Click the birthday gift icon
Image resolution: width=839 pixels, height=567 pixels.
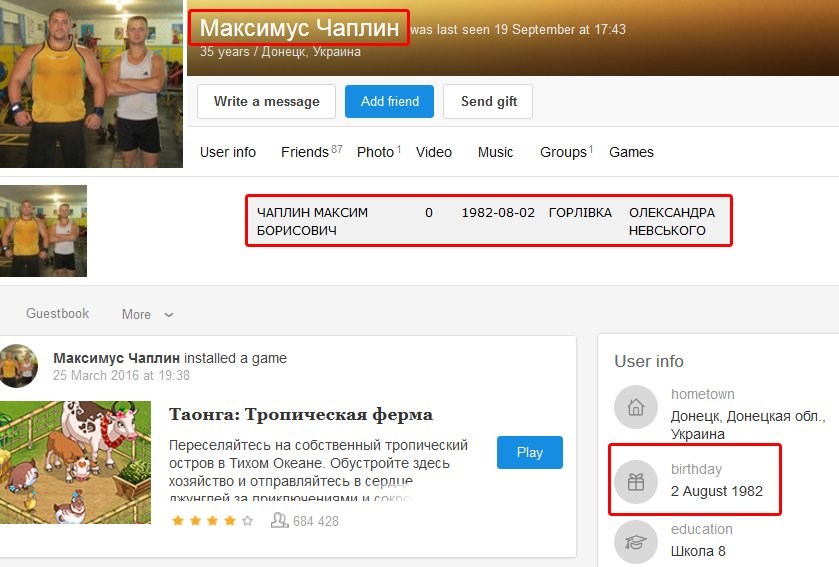pos(635,482)
